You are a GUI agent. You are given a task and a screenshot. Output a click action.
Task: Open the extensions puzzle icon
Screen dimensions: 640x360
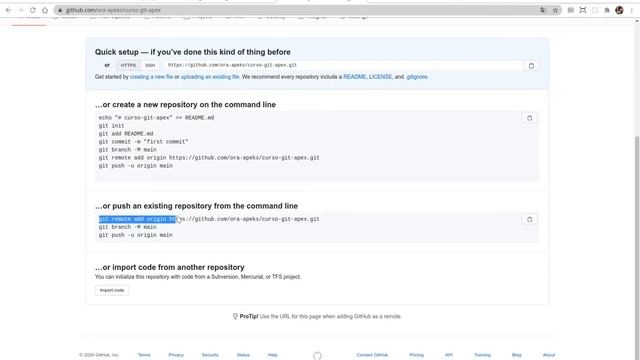(607, 10)
